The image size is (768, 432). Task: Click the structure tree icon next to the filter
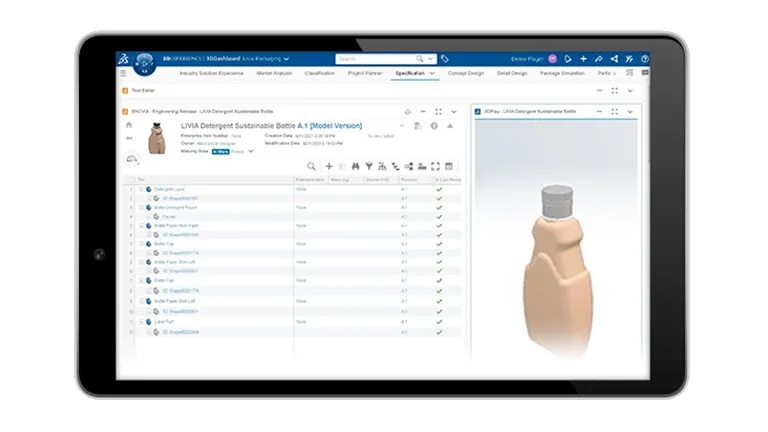point(382,167)
